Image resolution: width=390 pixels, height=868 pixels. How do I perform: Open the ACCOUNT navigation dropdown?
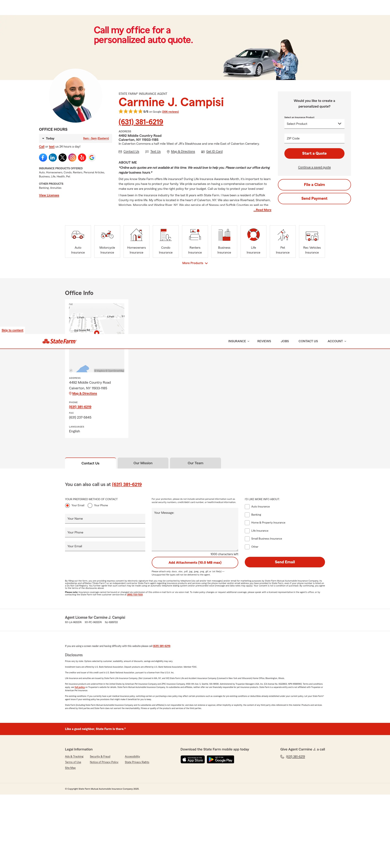click(337, 341)
